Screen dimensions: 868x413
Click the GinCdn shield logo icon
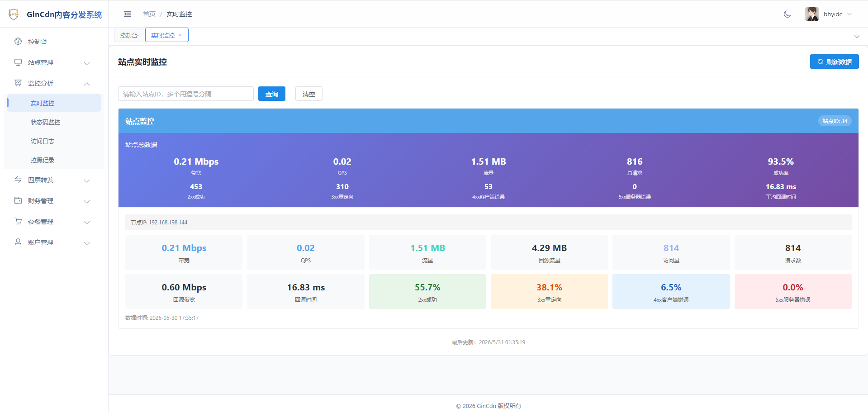tap(14, 14)
